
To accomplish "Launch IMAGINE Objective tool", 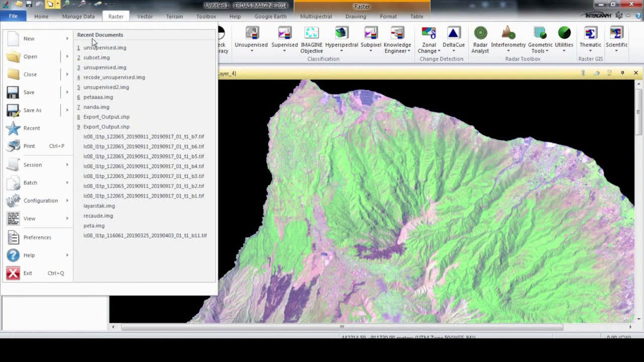I will [x=311, y=39].
